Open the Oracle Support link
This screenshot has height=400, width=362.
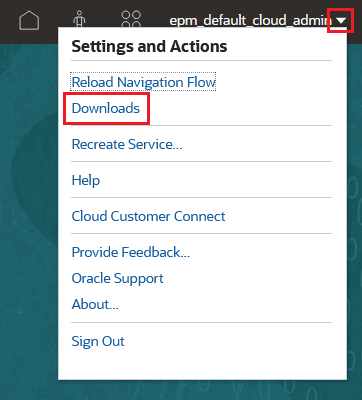click(117, 278)
